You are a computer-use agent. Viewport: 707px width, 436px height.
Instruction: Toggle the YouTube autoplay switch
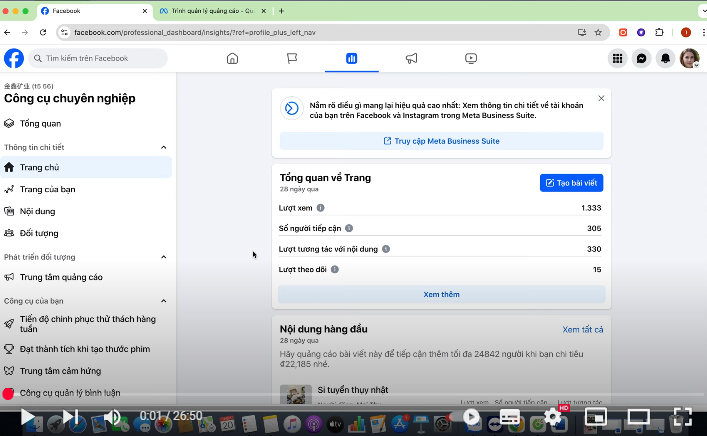click(466, 417)
